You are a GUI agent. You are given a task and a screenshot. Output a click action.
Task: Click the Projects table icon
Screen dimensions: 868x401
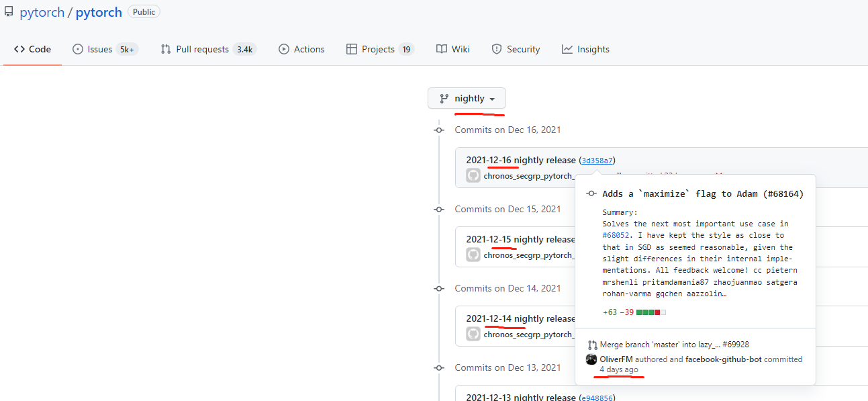point(352,49)
